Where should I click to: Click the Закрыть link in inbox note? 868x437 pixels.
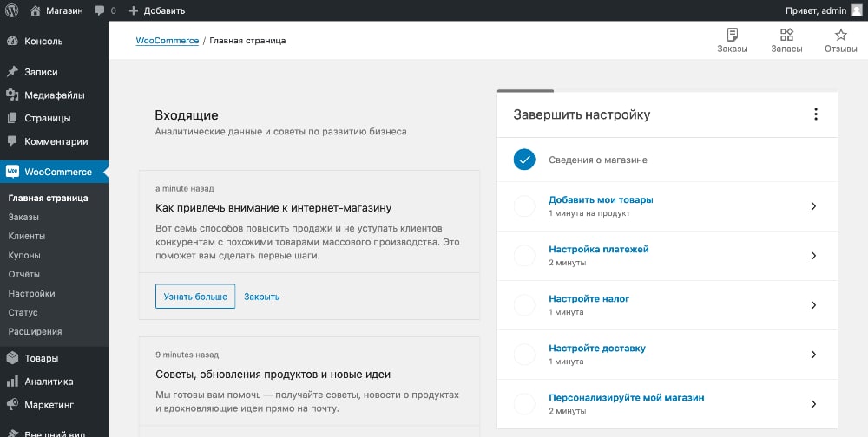(x=262, y=297)
